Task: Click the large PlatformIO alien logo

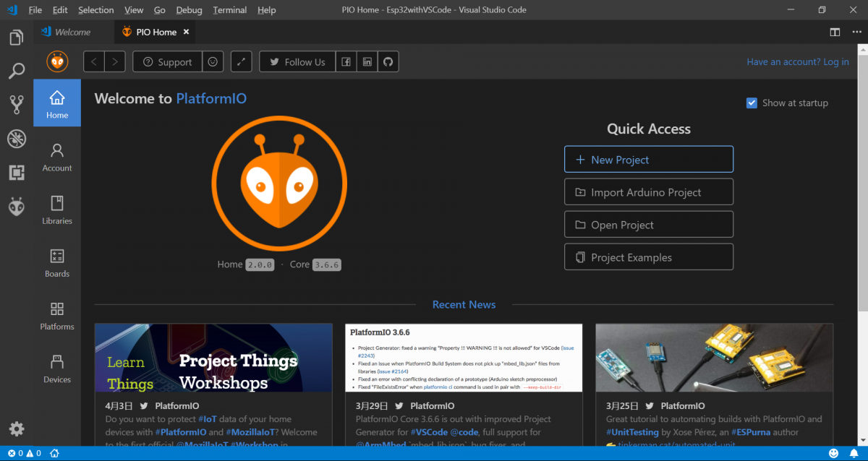Action: (280, 184)
